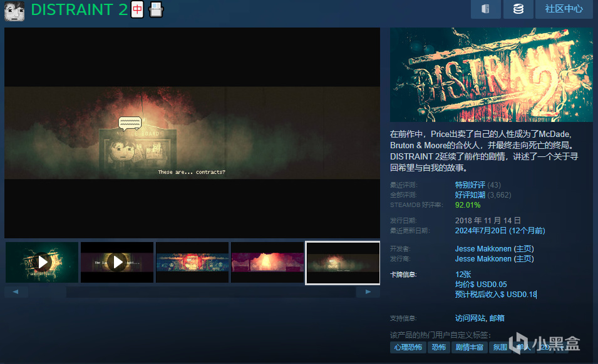Click the game description paragraph about Price

click(x=485, y=151)
